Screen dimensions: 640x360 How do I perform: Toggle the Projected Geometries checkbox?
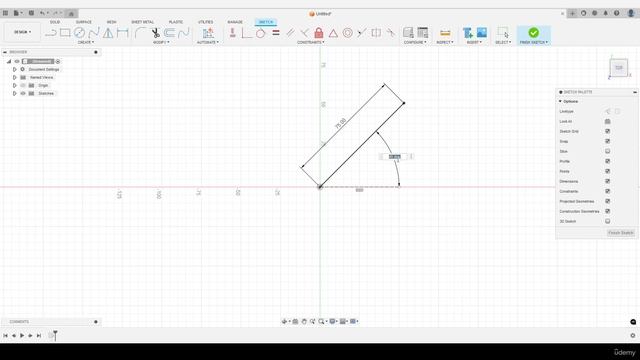click(607, 201)
